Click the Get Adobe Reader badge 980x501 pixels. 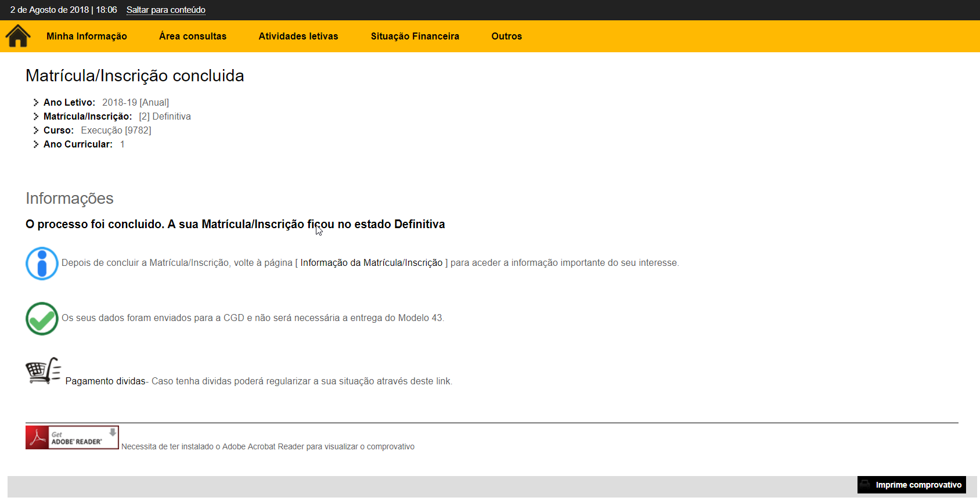72,438
